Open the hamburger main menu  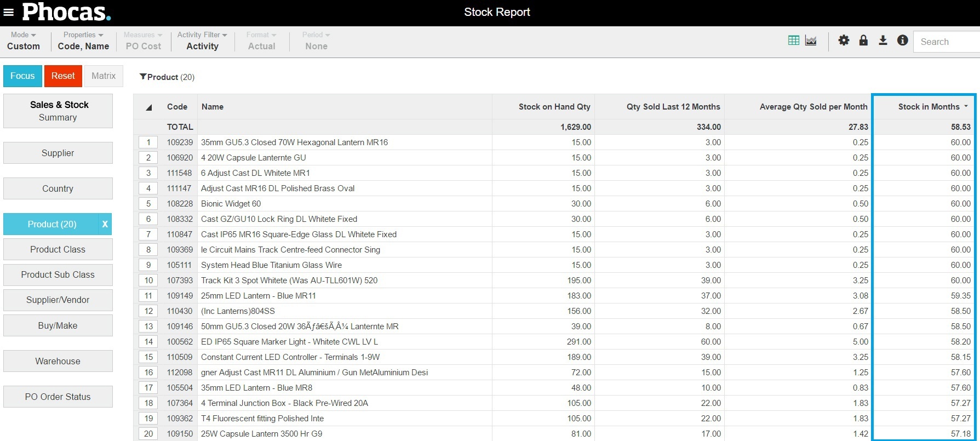tap(8, 12)
